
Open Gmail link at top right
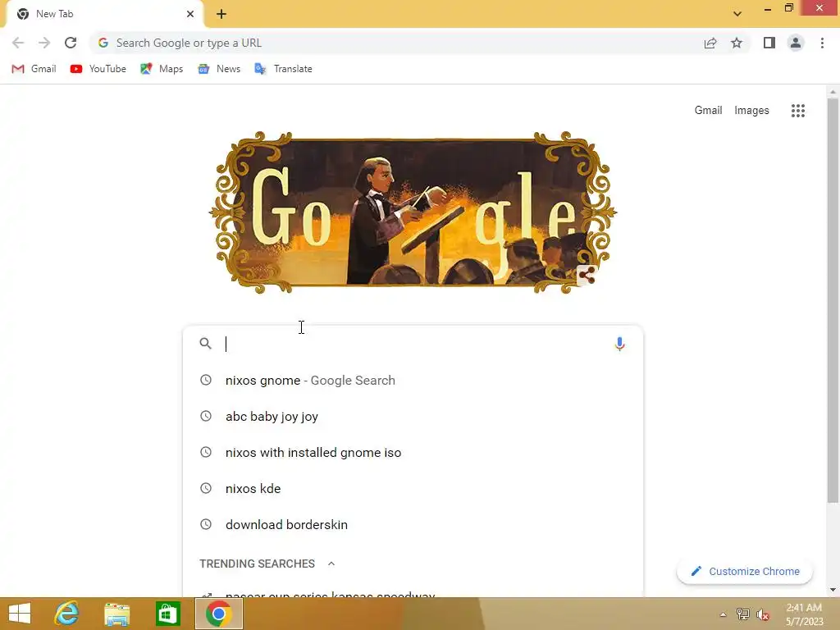(708, 111)
